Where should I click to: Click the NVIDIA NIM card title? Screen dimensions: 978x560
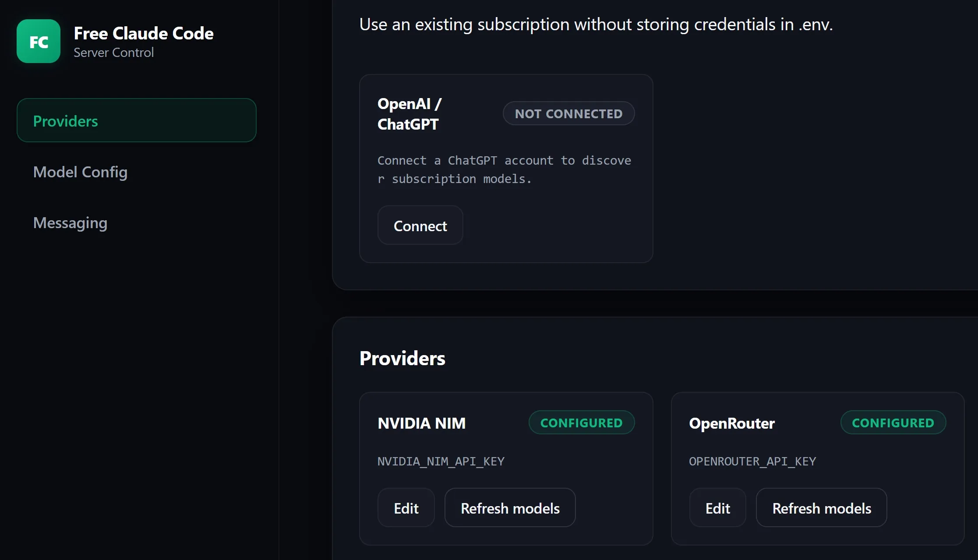pos(421,423)
